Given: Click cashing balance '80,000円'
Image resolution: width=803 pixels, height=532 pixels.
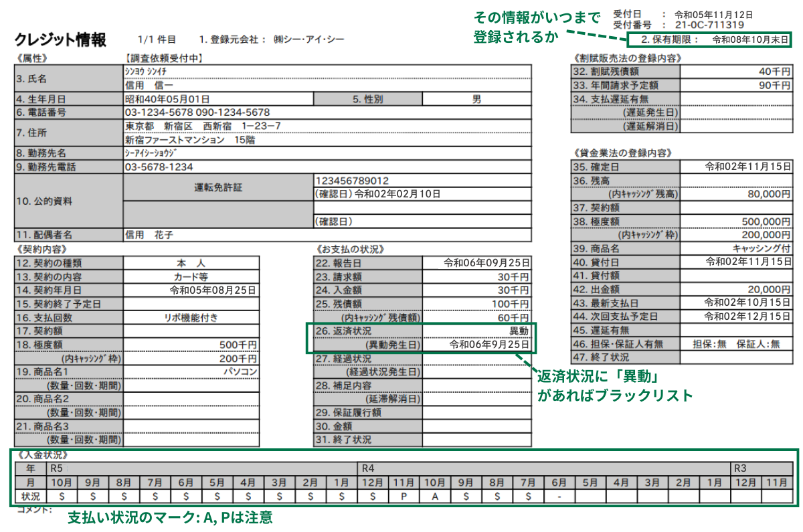Looking at the screenshot, I should point(769,194).
